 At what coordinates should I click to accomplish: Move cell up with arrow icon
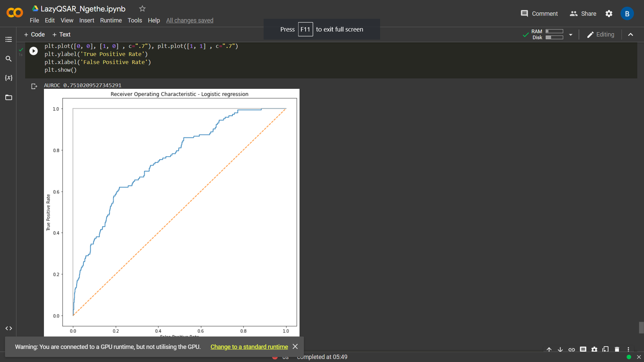(x=549, y=349)
